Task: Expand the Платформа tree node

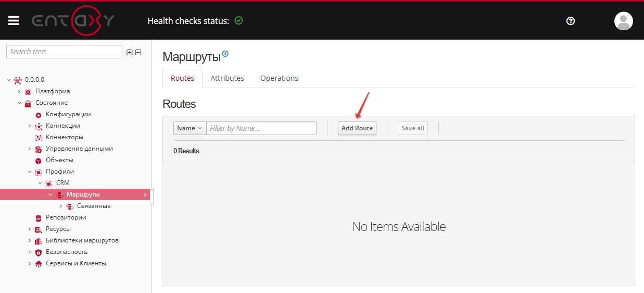Action: 19,91
